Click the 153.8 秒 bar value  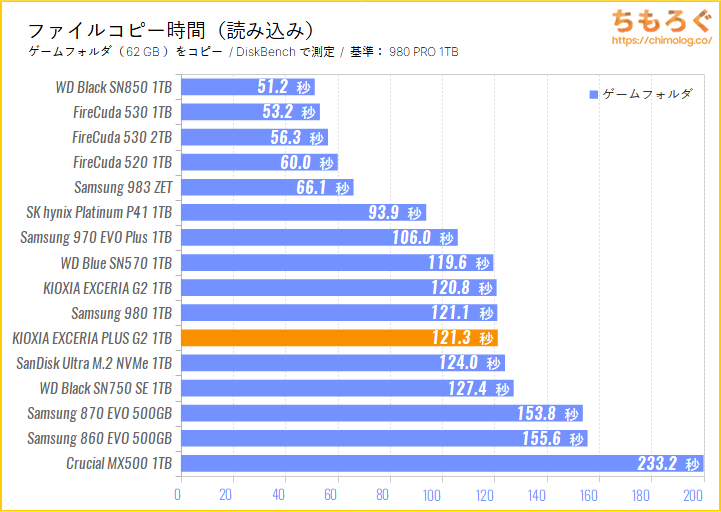[548, 413]
